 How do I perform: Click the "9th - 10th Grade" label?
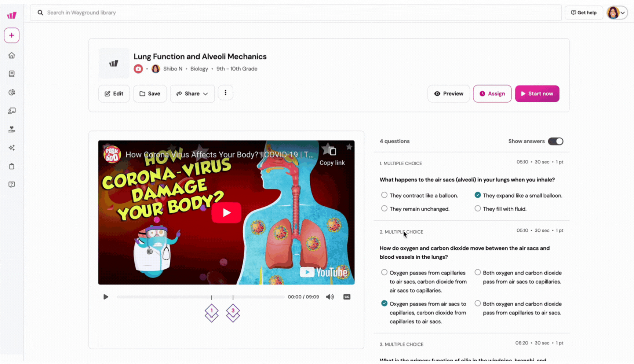coord(237,69)
